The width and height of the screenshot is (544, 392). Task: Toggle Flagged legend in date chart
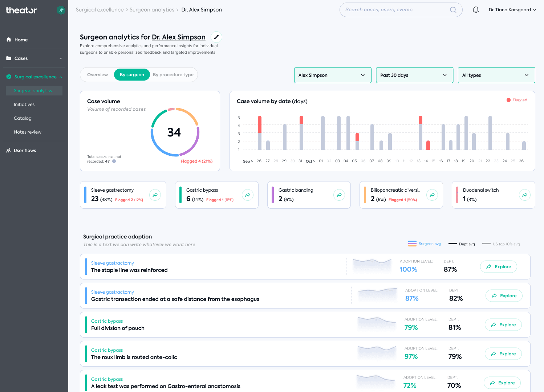click(x=517, y=100)
